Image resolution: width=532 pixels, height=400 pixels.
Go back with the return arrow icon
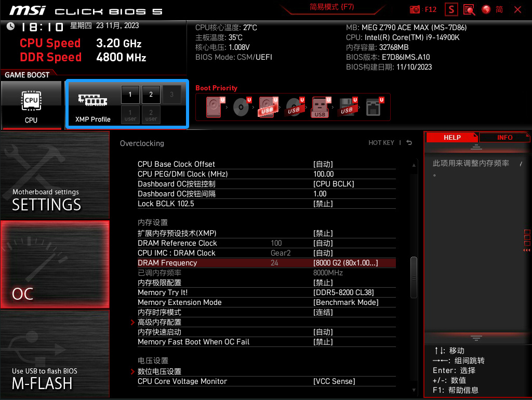coord(409,143)
